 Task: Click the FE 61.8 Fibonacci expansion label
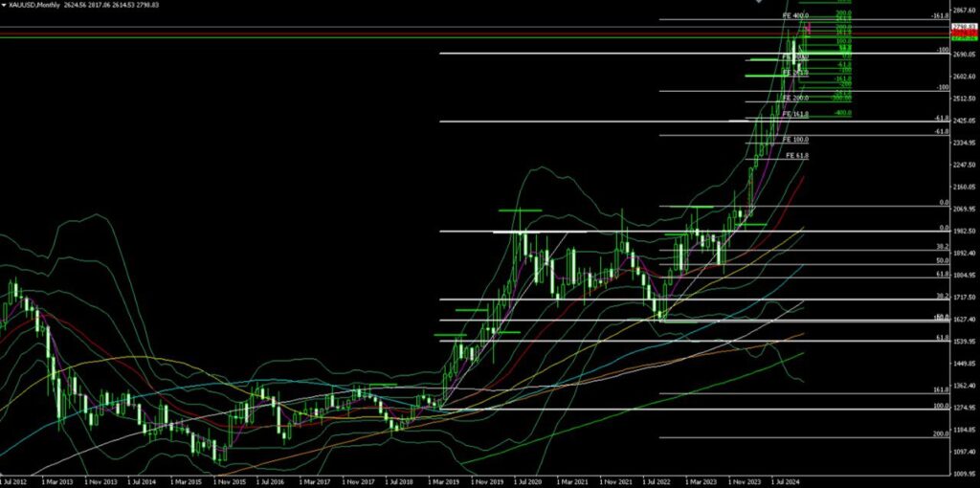click(x=797, y=154)
